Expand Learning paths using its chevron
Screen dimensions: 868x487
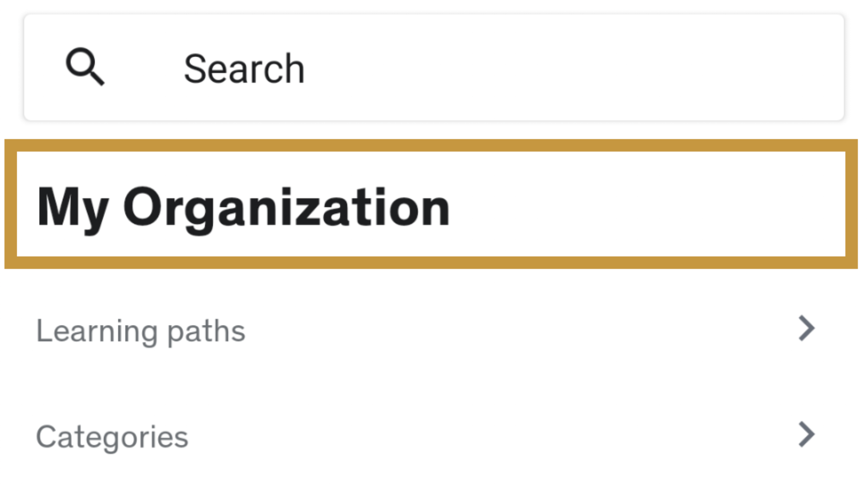coord(806,329)
